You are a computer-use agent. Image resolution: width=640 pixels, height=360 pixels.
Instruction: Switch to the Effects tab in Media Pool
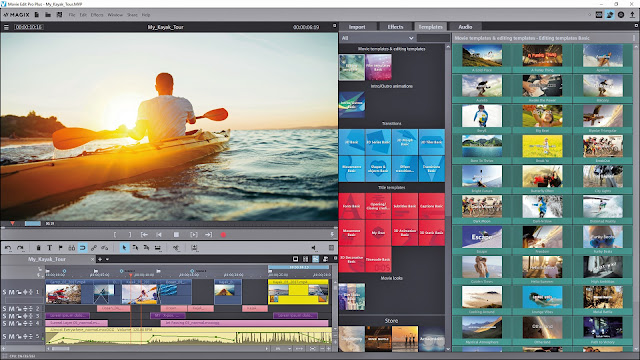tap(395, 27)
